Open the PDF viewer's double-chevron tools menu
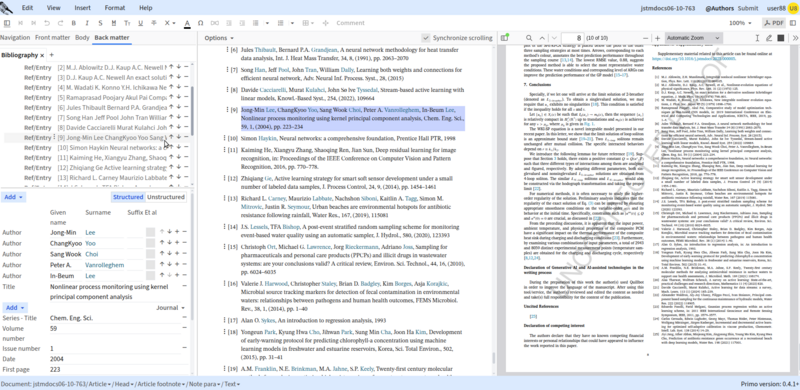Viewport: 800px width, 390px height. pyautogui.click(x=795, y=38)
